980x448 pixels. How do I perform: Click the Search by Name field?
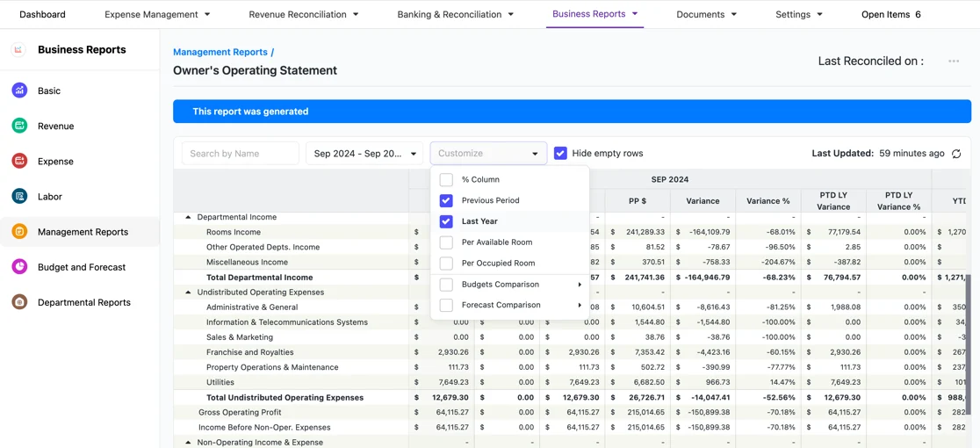pyautogui.click(x=241, y=153)
